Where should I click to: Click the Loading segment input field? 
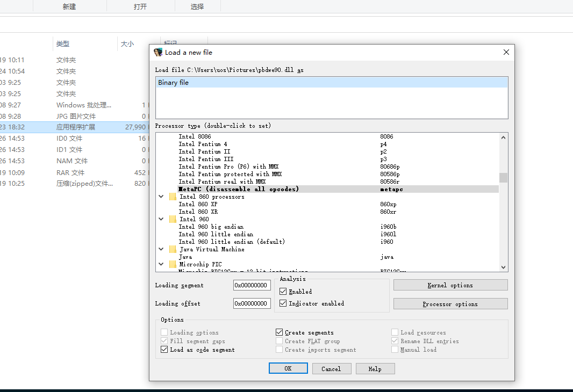(252, 285)
